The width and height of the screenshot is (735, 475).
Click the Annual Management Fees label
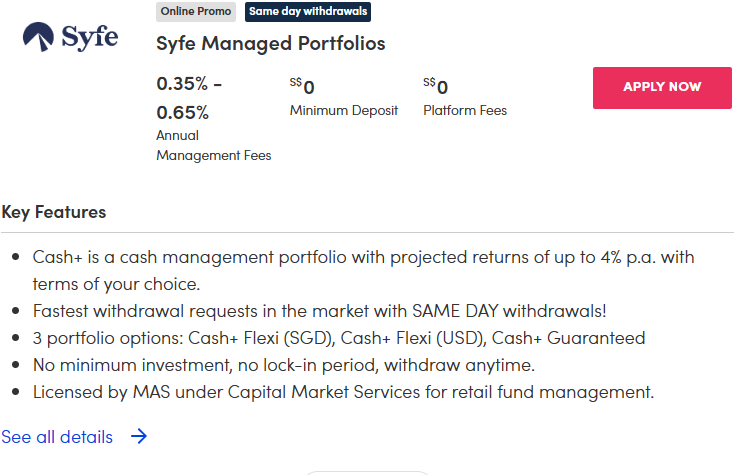(213, 145)
